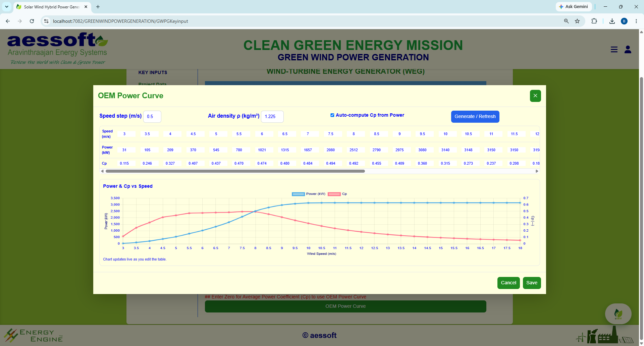The height and width of the screenshot is (346, 644).
Task: Close the Solar Wind Hybrid tab
Action: 86,7
